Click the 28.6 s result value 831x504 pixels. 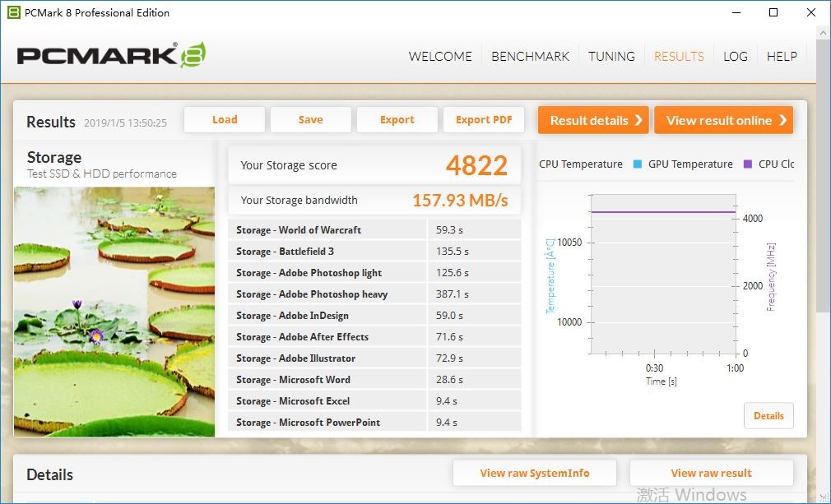point(449,380)
